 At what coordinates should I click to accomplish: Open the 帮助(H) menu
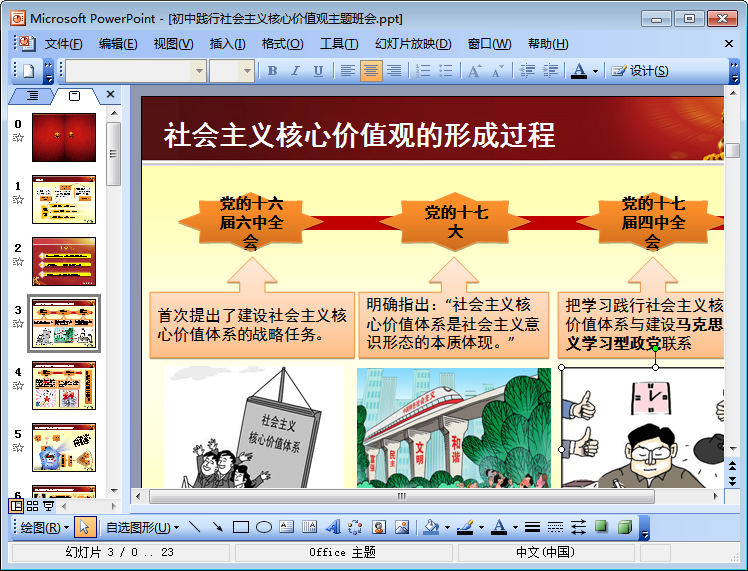click(x=548, y=44)
